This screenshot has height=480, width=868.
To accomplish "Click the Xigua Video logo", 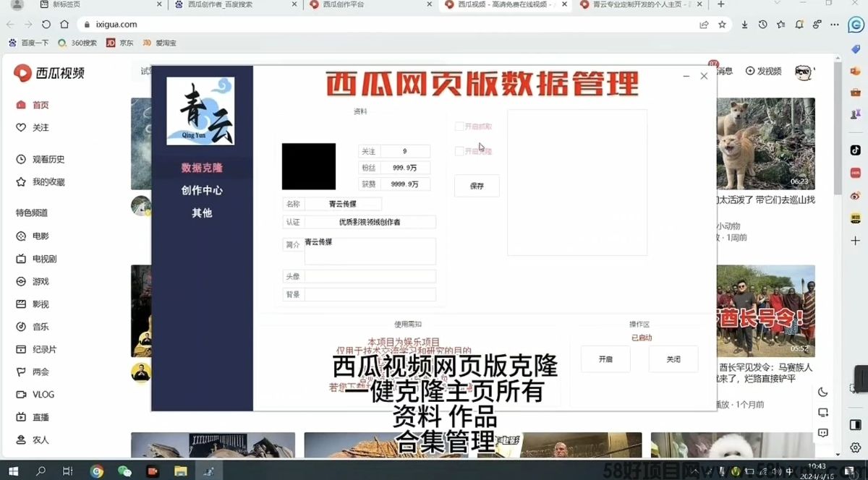I will click(x=49, y=72).
